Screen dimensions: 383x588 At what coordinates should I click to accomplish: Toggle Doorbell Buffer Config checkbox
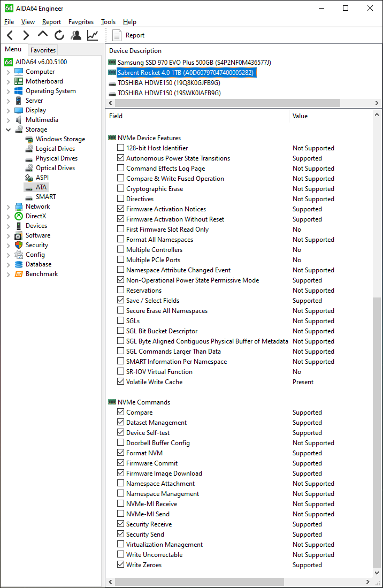121,442
